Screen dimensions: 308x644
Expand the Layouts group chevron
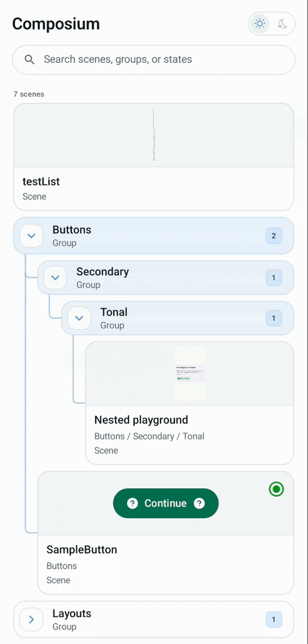tap(31, 620)
